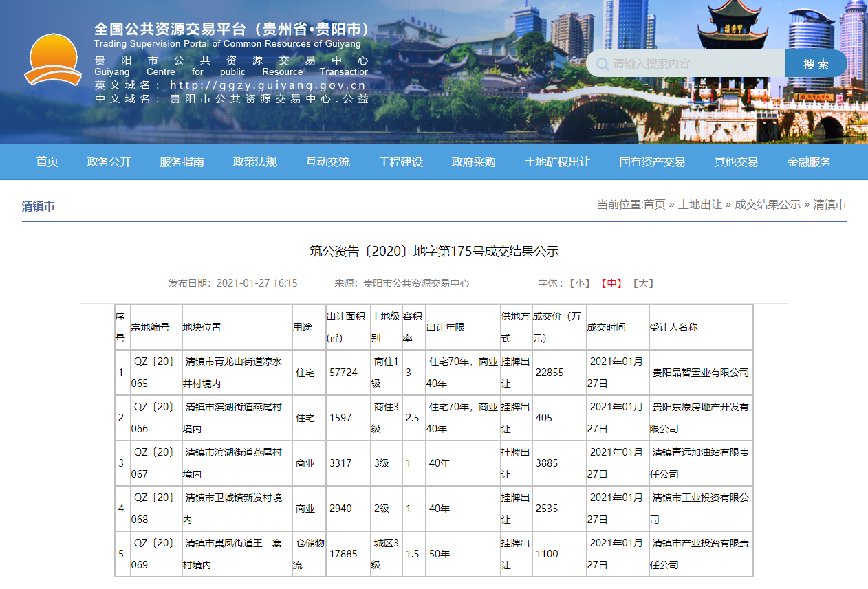The width and height of the screenshot is (868, 589).
Task: Open 国有资产交易 navigation item
Action: pos(652,162)
